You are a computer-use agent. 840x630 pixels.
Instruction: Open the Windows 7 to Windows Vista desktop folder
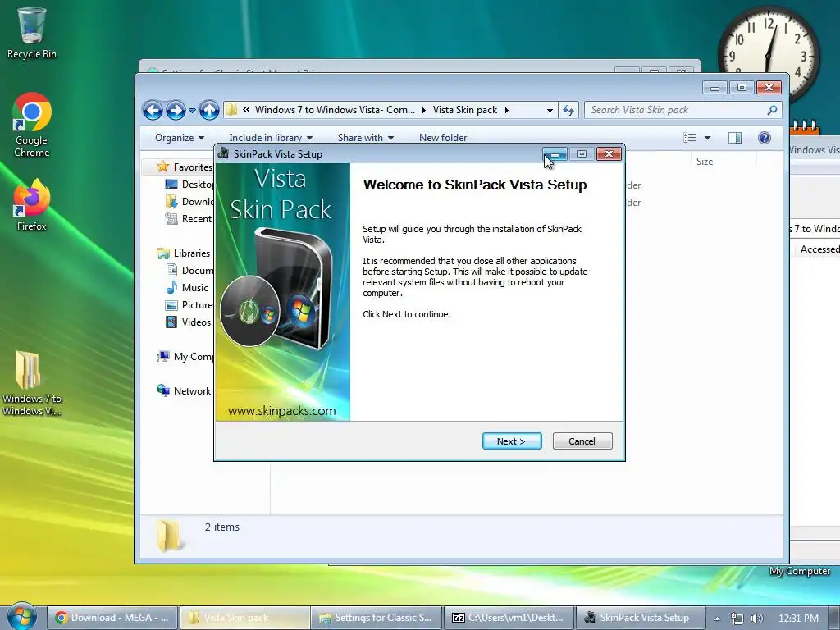pos(32,383)
